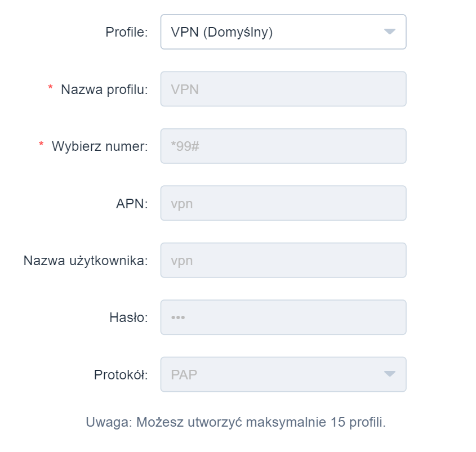The image size is (476, 452).
Task: Click the red asterisk beside Wybierz numer
Action: [x=41, y=145]
